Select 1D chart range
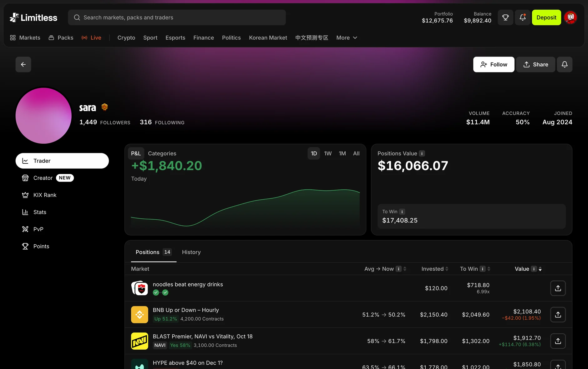The height and width of the screenshot is (369, 588). click(314, 153)
